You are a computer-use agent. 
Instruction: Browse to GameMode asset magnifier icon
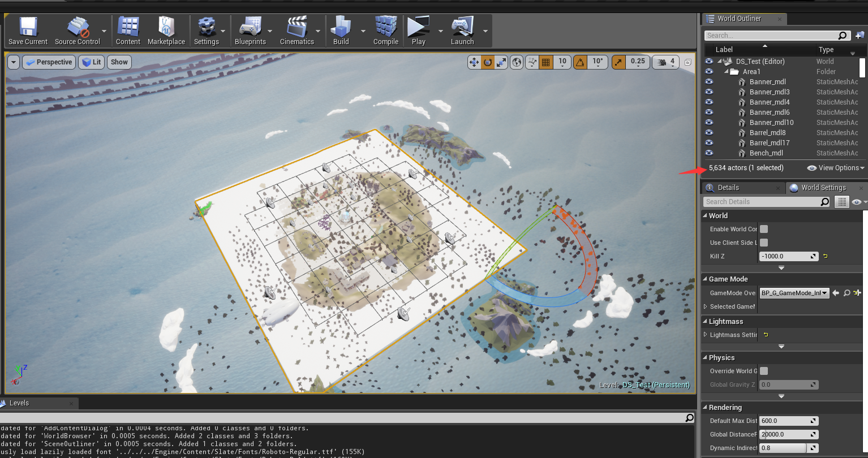click(846, 293)
